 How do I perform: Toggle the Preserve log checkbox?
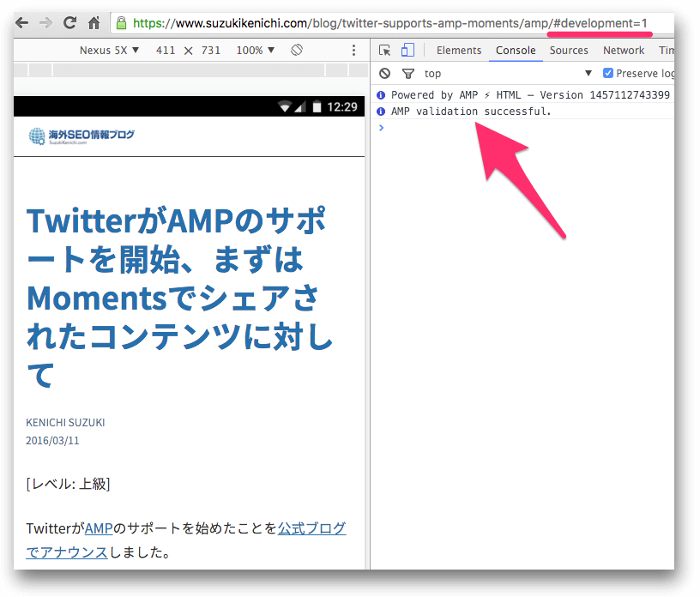(607, 73)
